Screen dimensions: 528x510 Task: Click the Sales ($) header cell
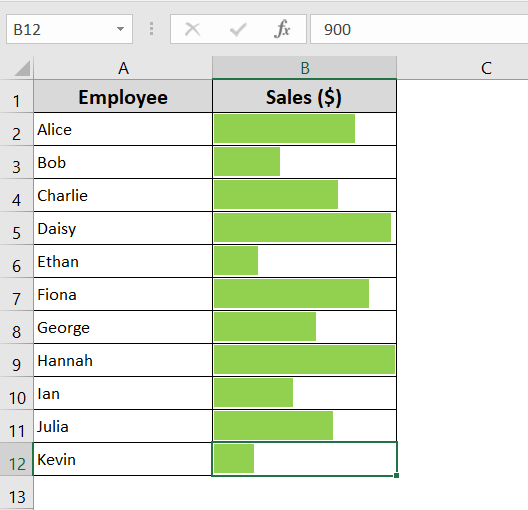tap(304, 96)
